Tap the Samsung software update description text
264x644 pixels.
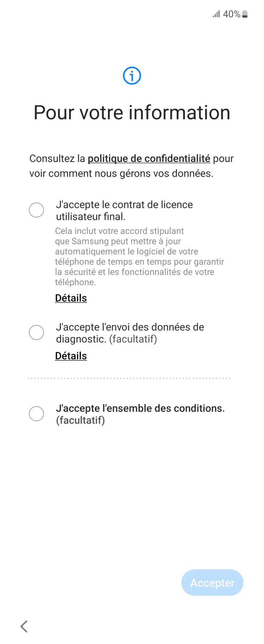(140, 257)
